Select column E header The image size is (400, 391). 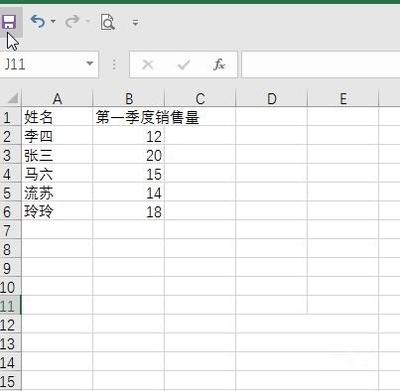click(343, 99)
